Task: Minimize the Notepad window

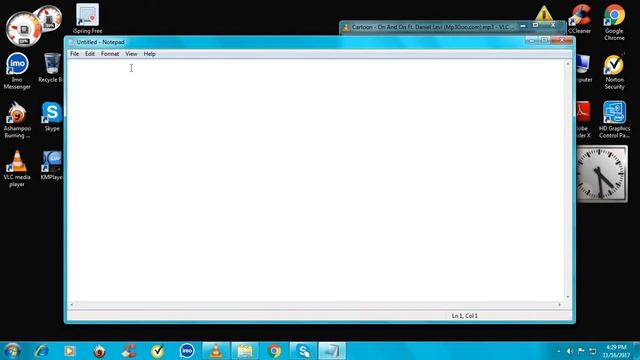Action: point(531,40)
